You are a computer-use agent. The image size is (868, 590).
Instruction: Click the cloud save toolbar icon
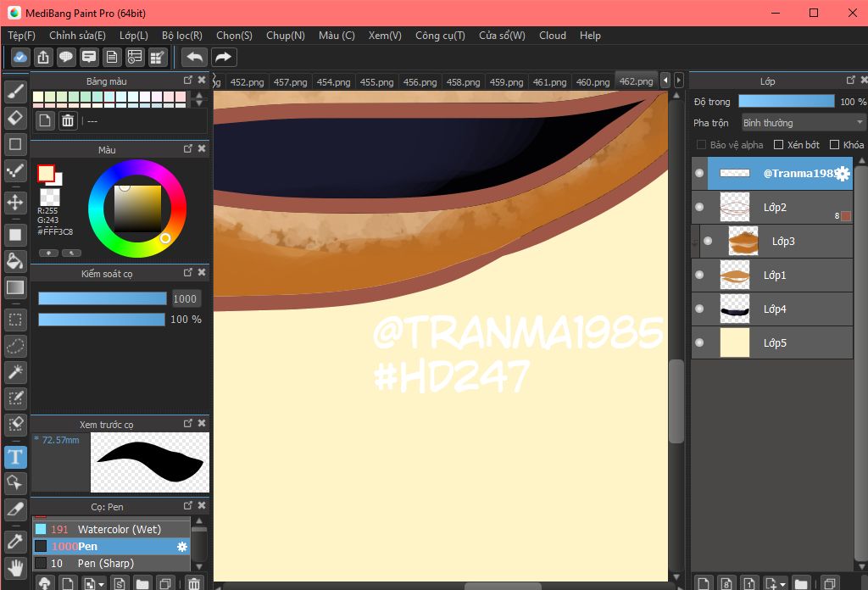tap(20, 57)
